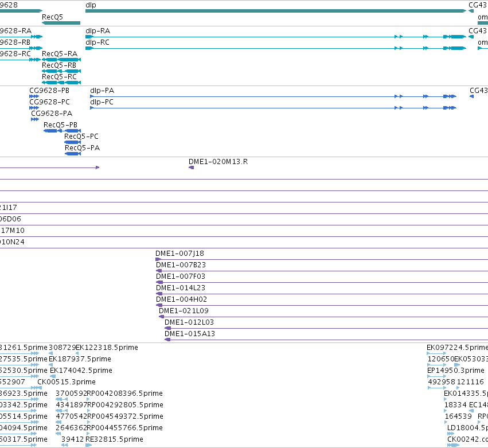Select the RP004292805.5prime label
This screenshot has height=448, width=488.
[x=125, y=405]
